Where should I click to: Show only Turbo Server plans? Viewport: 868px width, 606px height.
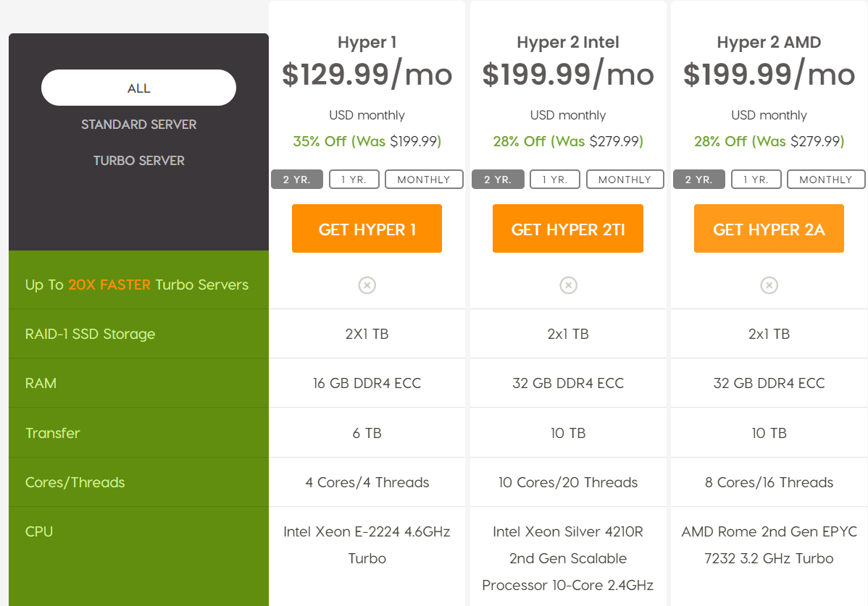(138, 161)
